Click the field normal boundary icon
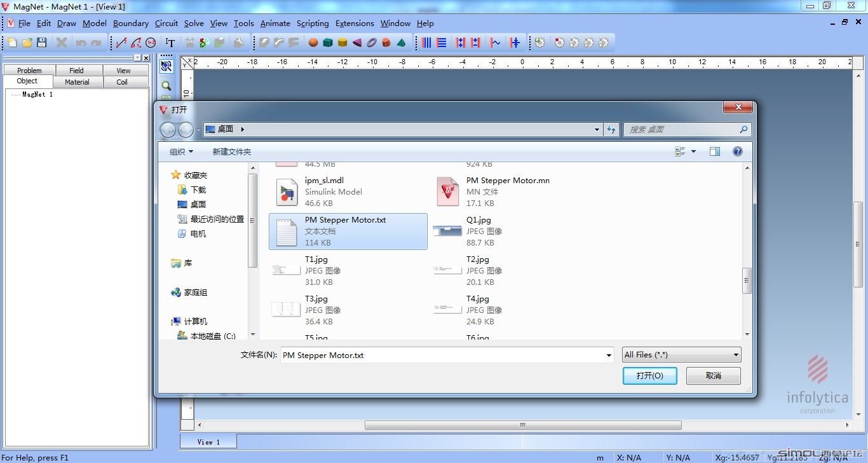The image size is (868, 463). pyautogui.click(x=515, y=43)
